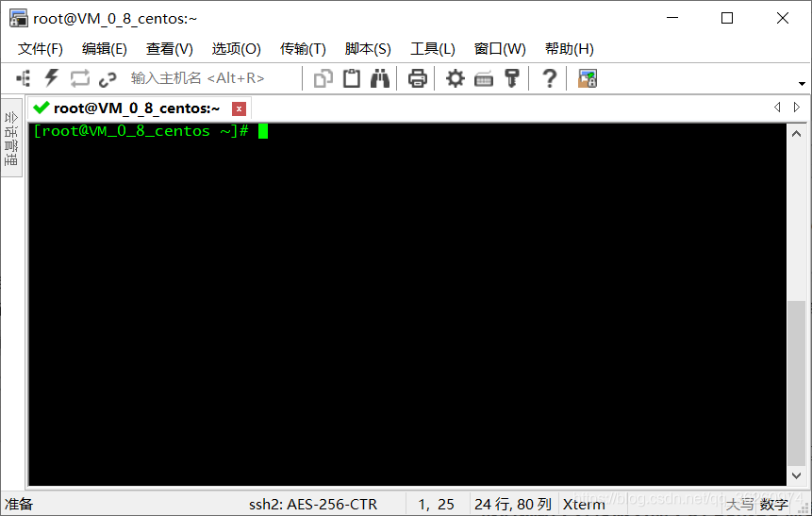
Task: Open the 窗口(W) menu
Action: click(x=500, y=49)
